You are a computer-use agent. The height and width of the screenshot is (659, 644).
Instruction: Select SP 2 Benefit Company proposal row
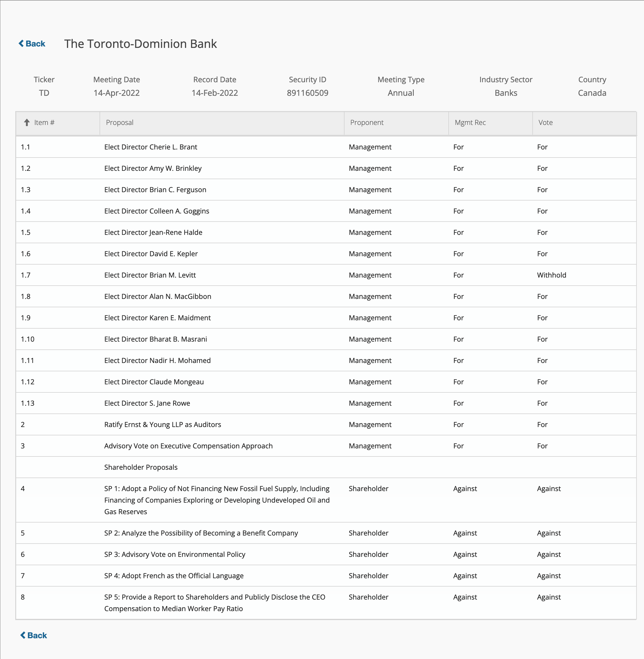[x=201, y=533]
